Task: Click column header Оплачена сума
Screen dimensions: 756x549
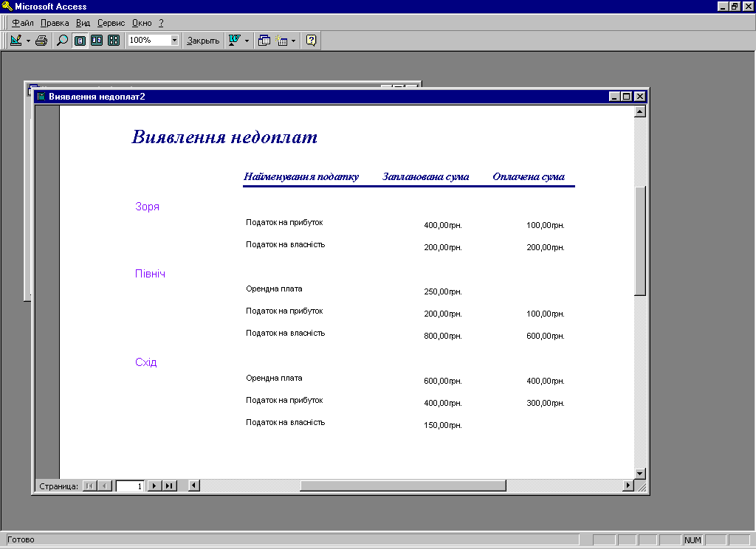Action: click(x=529, y=176)
